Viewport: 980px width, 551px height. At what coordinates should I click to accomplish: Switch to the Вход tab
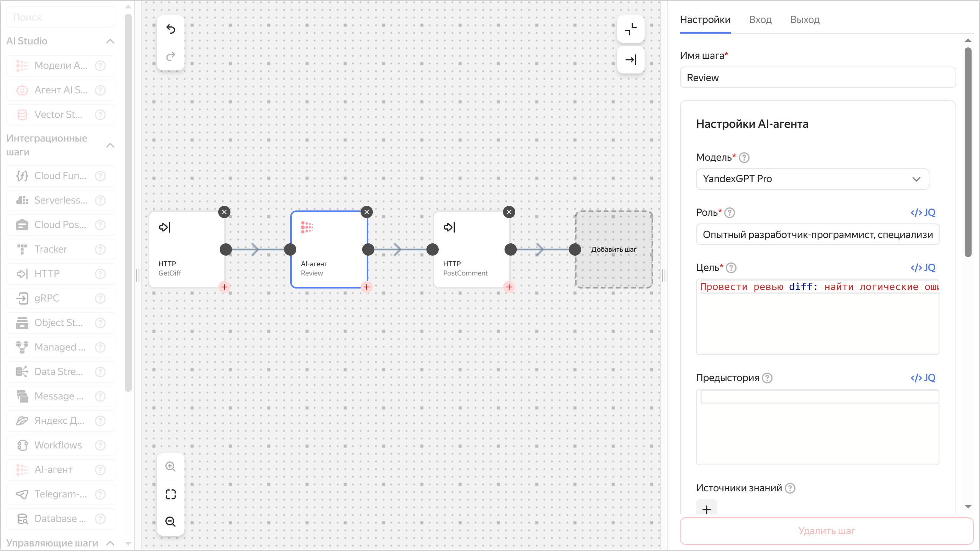point(760,20)
